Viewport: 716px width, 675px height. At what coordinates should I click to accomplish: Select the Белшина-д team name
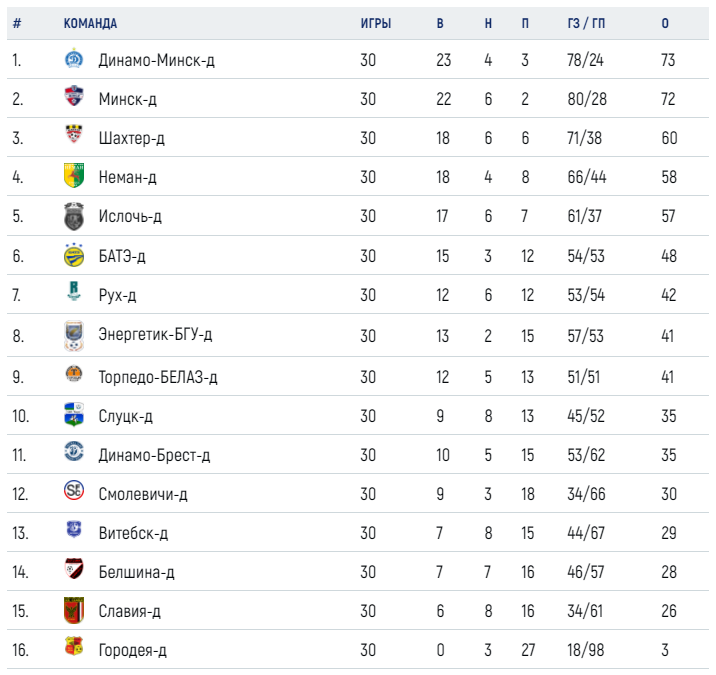(137, 573)
